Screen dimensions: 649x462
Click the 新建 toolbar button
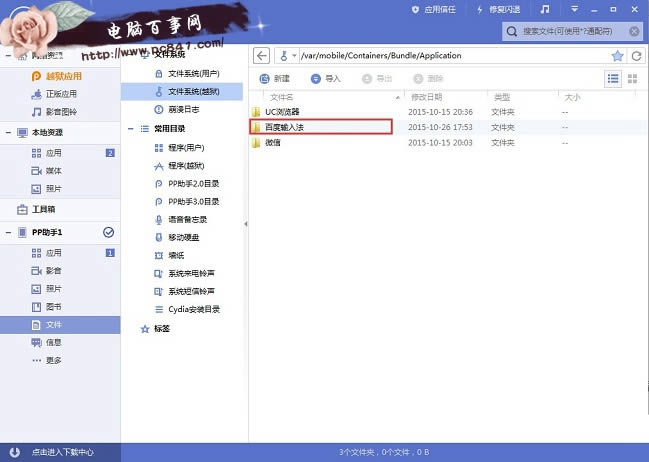click(x=274, y=78)
